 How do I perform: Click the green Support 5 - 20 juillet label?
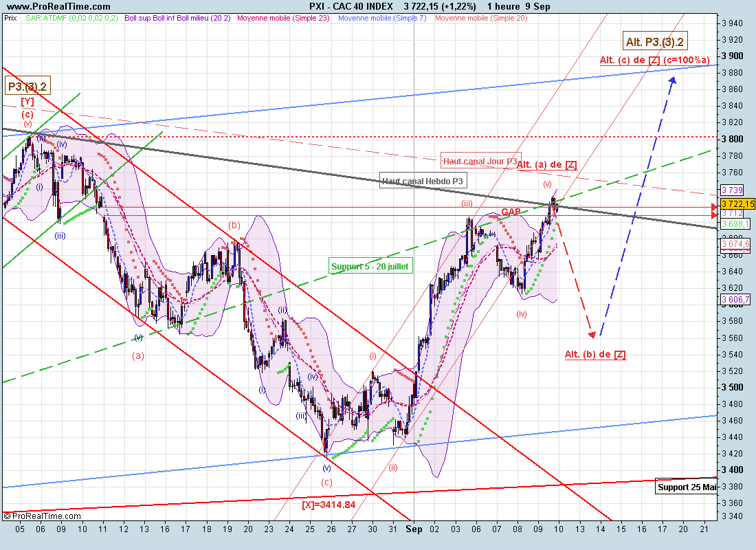click(370, 266)
